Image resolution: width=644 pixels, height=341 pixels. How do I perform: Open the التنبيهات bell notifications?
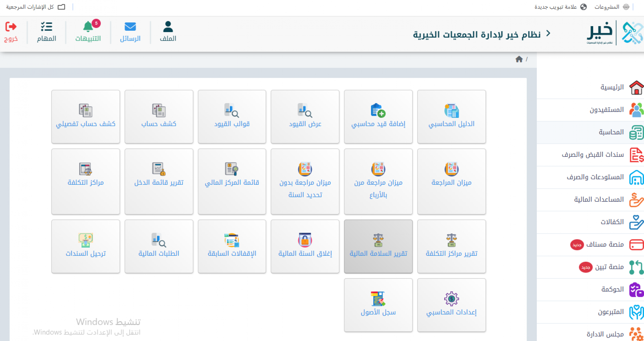[88, 32]
